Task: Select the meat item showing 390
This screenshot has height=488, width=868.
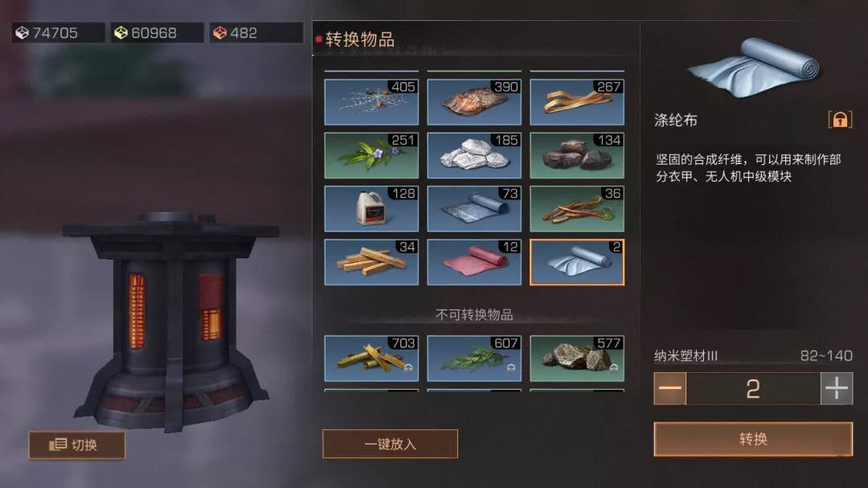Action: 474,102
